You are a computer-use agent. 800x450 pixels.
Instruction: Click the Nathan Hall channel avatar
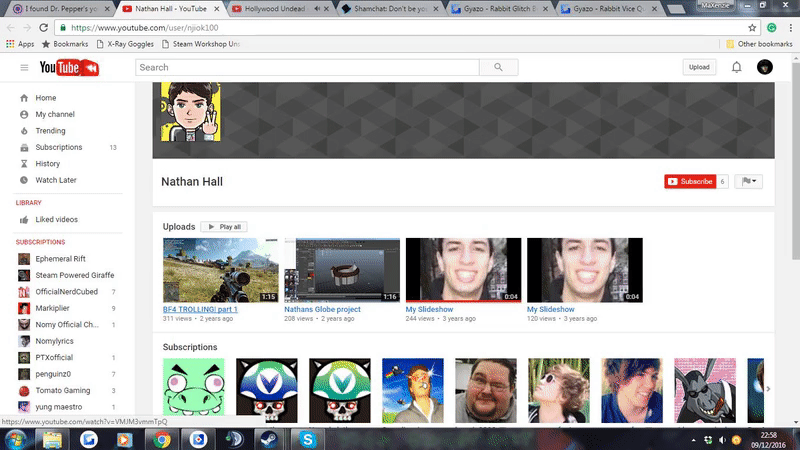click(x=191, y=112)
